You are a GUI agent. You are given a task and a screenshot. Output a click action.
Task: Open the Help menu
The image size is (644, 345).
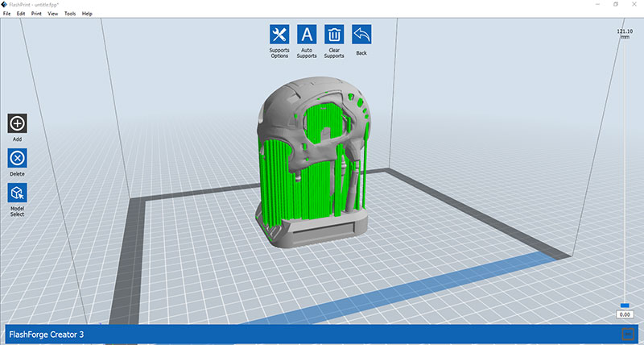(x=87, y=14)
